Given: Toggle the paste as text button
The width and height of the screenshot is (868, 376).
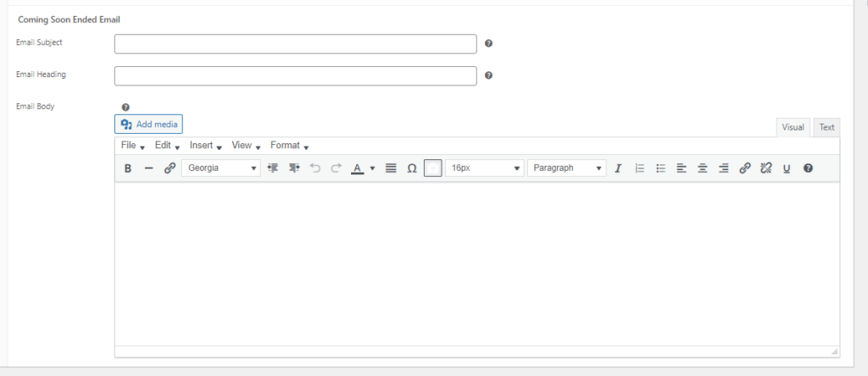Looking at the screenshot, I should tap(433, 168).
